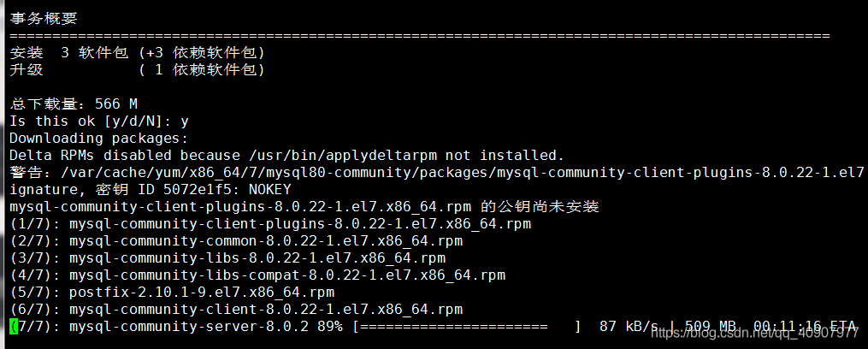Click the (6/7) mysql-community-client package line
This screenshot has width=868, height=349.
[236, 309]
